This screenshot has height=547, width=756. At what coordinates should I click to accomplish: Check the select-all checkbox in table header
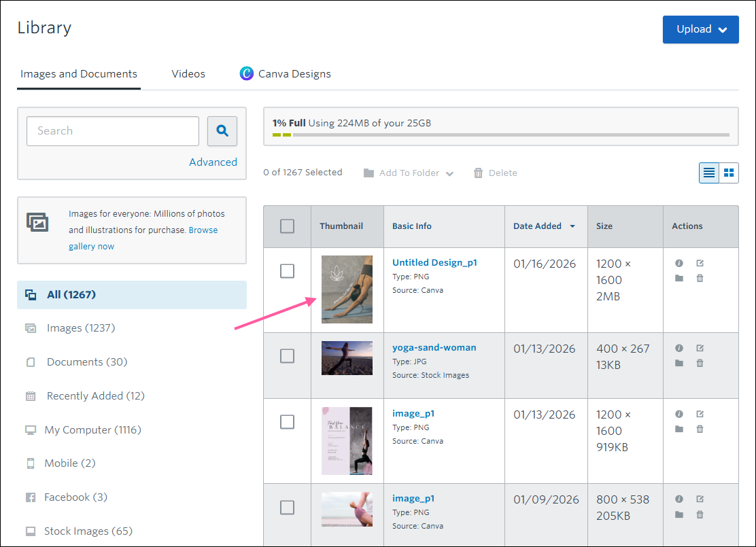point(287,226)
